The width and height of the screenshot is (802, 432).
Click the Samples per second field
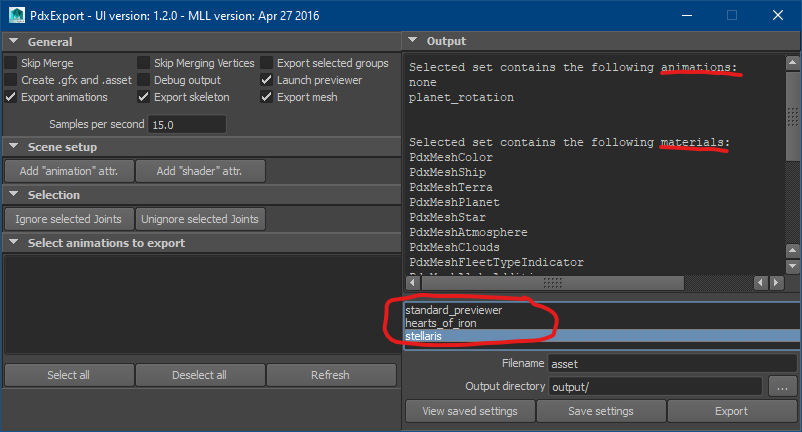point(186,125)
